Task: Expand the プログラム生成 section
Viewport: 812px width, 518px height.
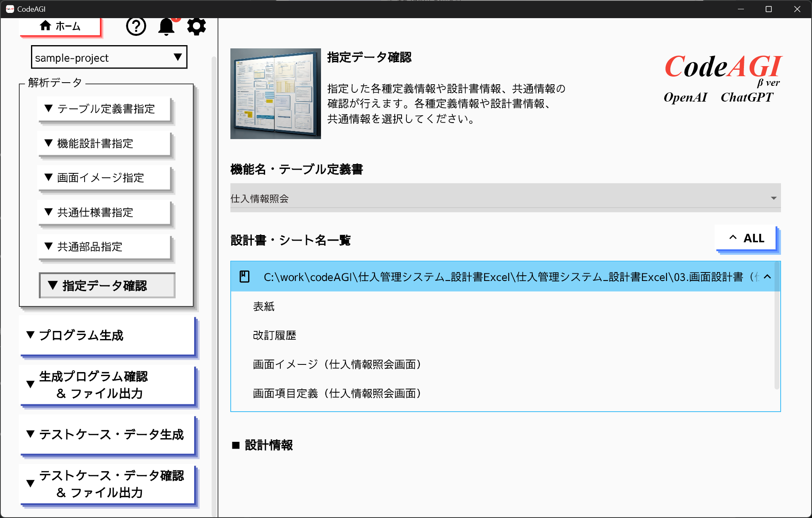Action: [x=107, y=335]
